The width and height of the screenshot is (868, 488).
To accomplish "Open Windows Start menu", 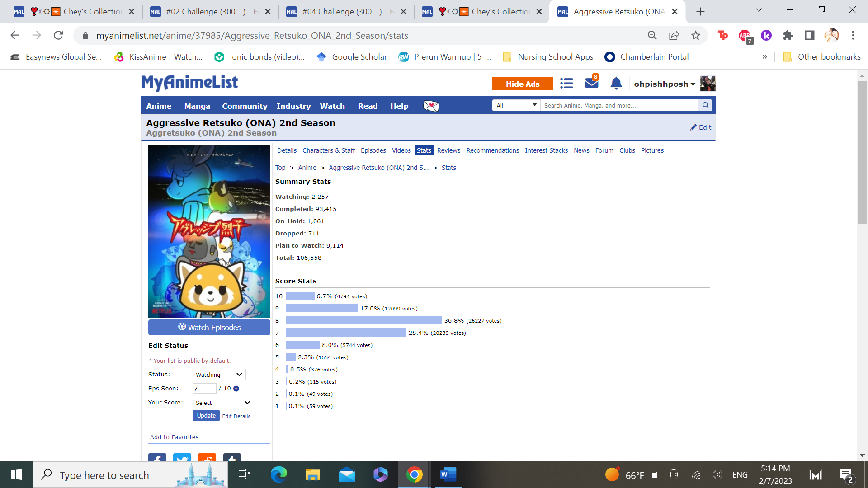I will (16, 474).
